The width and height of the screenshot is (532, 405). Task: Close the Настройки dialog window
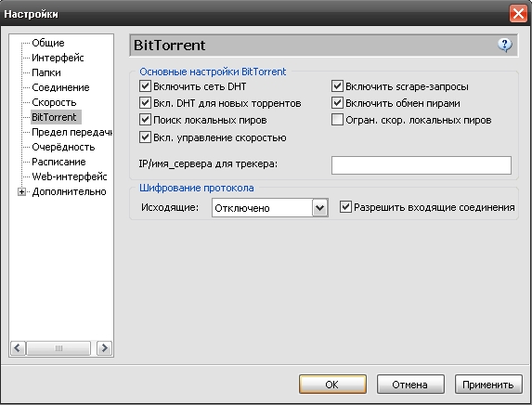click(518, 14)
